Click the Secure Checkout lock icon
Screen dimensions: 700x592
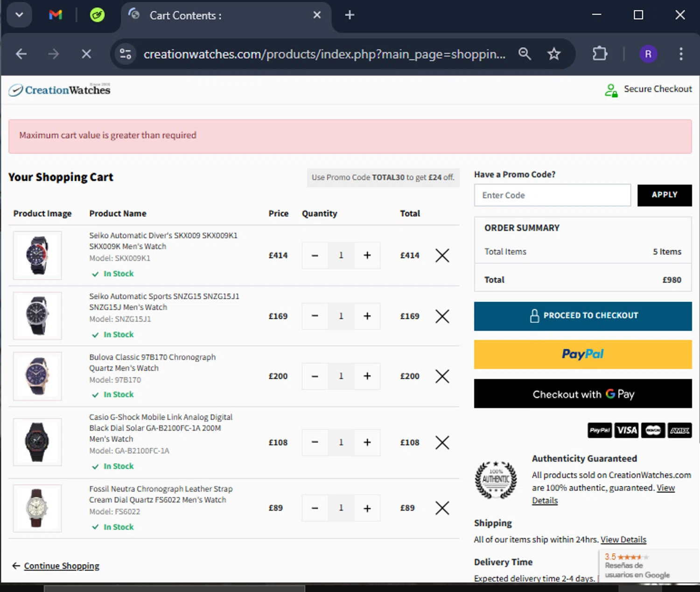click(611, 90)
